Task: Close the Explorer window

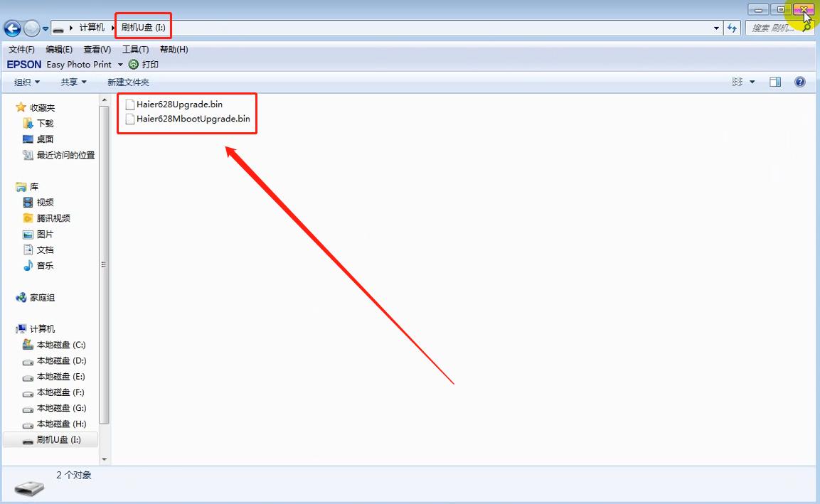Action: [803, 10]
